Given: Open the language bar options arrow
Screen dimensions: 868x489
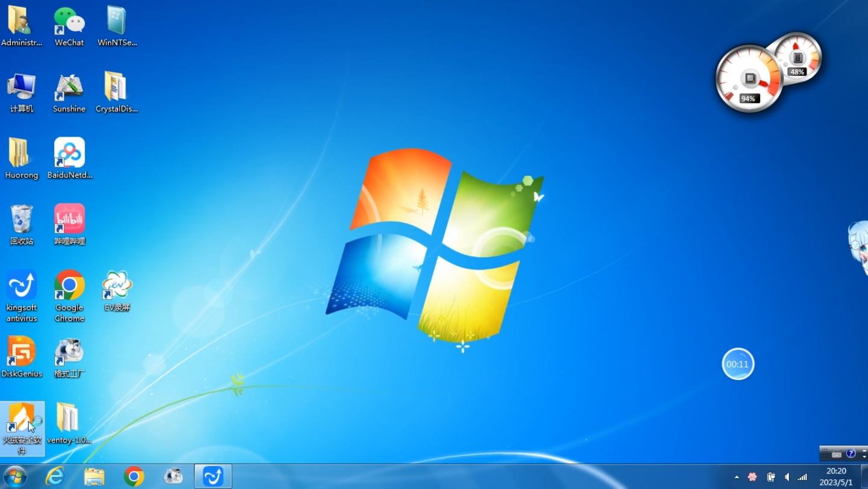Looking at the screenshot, I should pos(864,457).
